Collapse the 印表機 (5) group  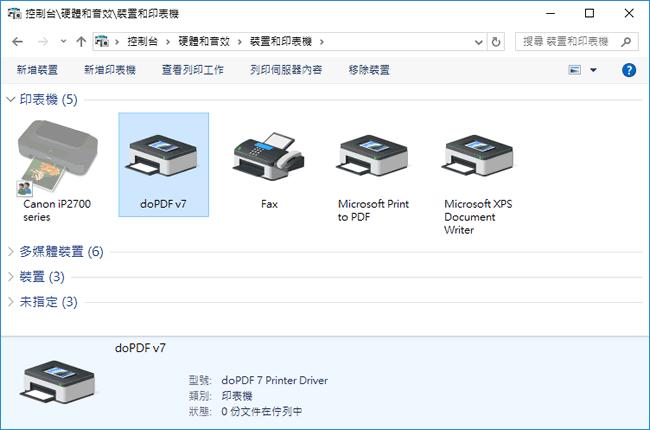(11, 100)
